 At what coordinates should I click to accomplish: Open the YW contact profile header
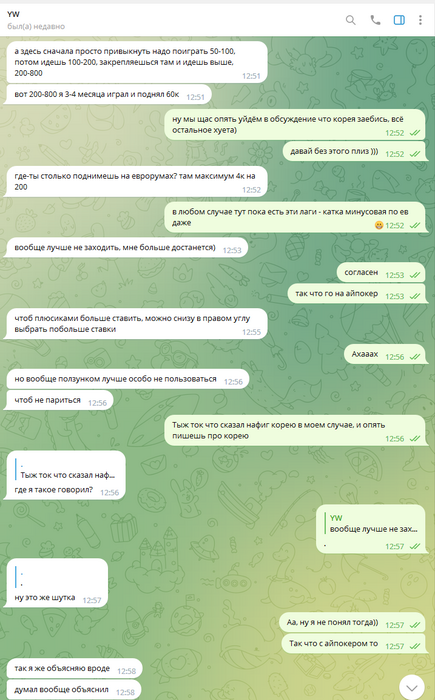36,20
